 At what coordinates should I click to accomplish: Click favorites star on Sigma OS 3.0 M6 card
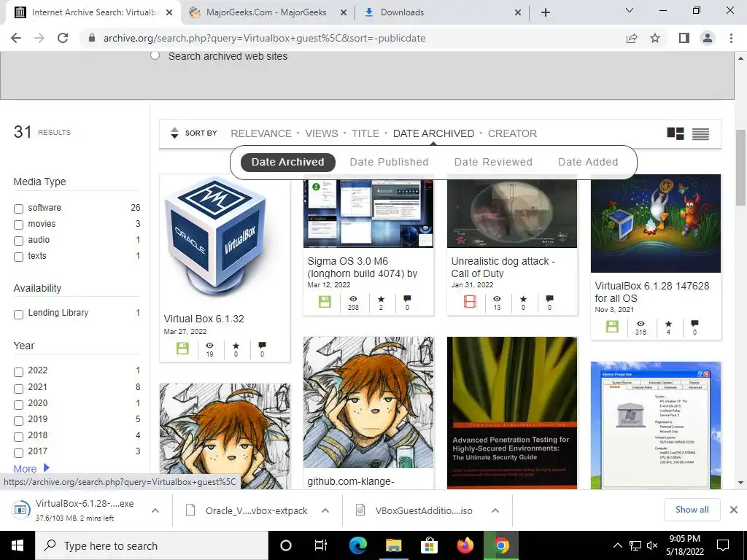[381, 298]
